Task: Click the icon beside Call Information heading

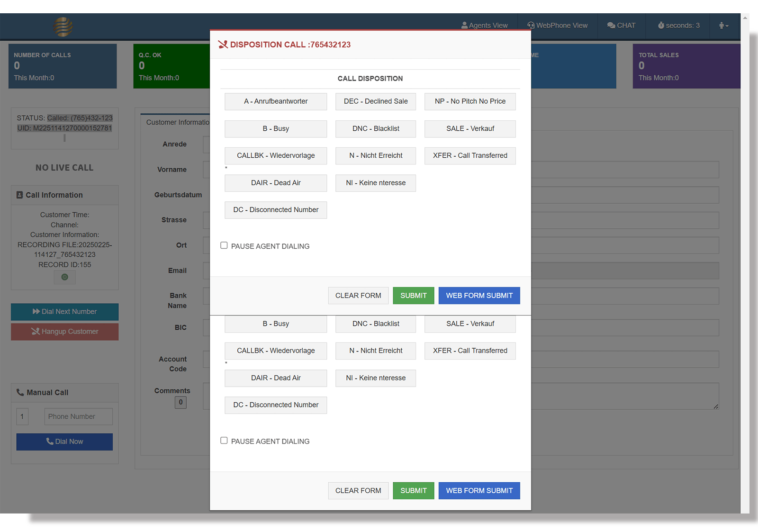Action: click(x=19, y=195)
